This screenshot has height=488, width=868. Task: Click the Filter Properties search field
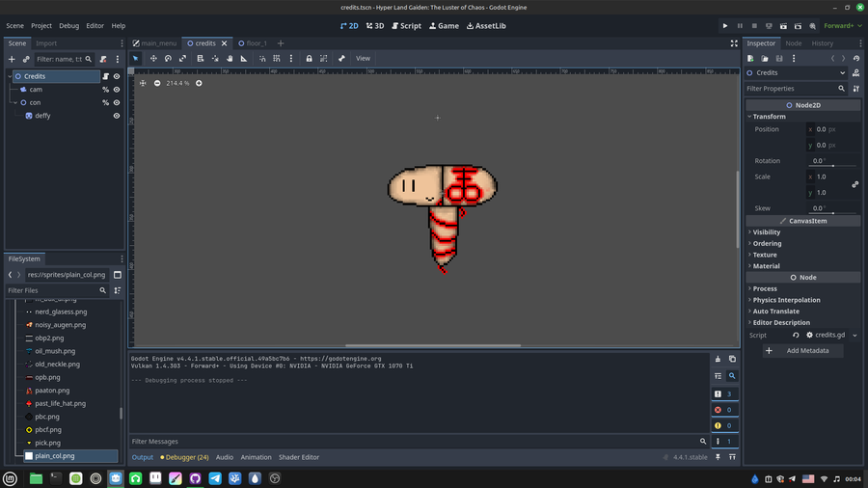796,89
